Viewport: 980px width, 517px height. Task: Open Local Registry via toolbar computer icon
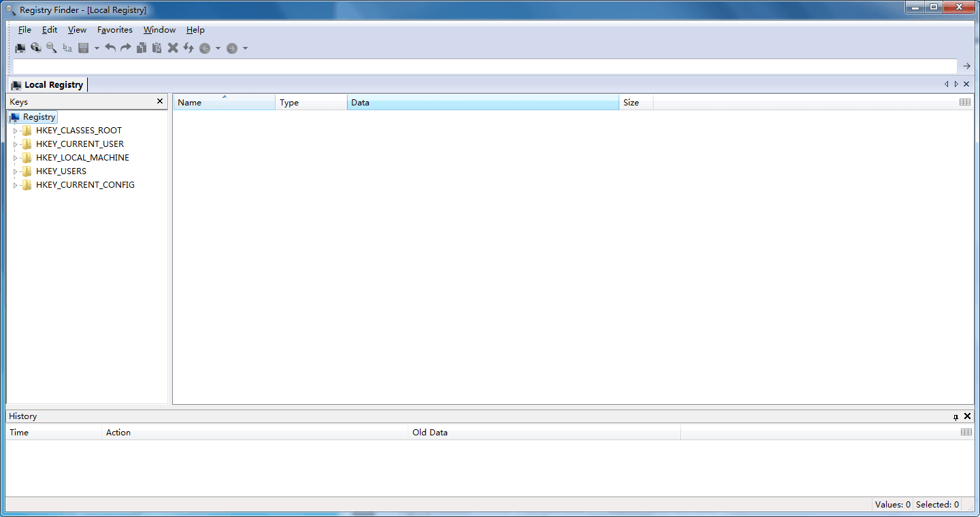coord(20,48)
